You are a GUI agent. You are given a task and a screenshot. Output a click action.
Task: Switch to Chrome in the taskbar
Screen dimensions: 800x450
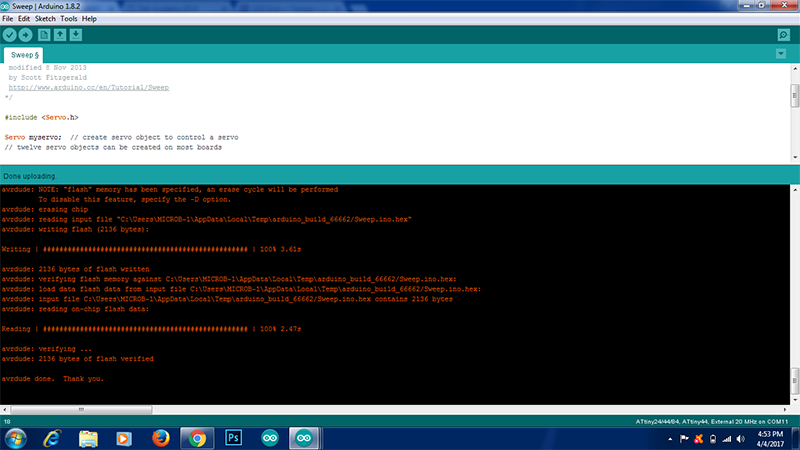coord(197,439)
